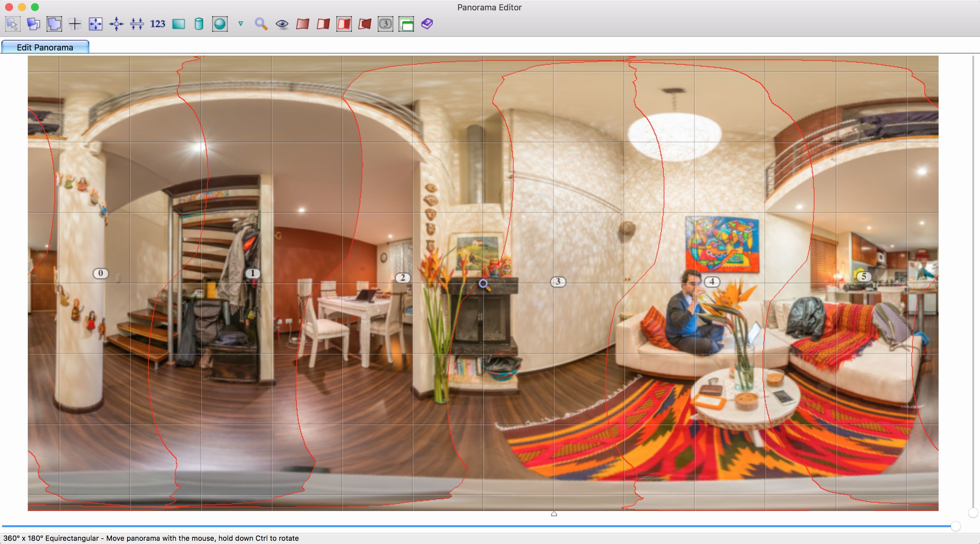Image resolution: width=980 pixels, height=544 pixels.
Task: Toggle the blended panorama view mode
Action: [54, 24]
